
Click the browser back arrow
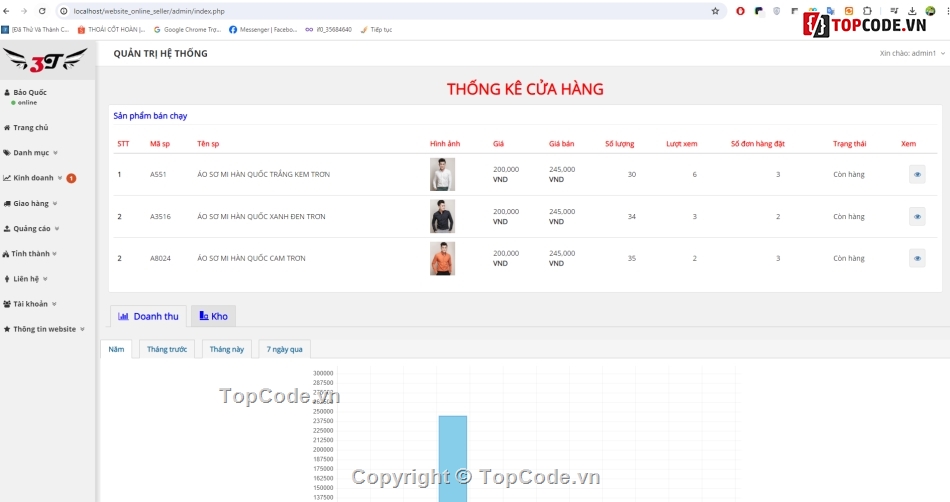7,11
